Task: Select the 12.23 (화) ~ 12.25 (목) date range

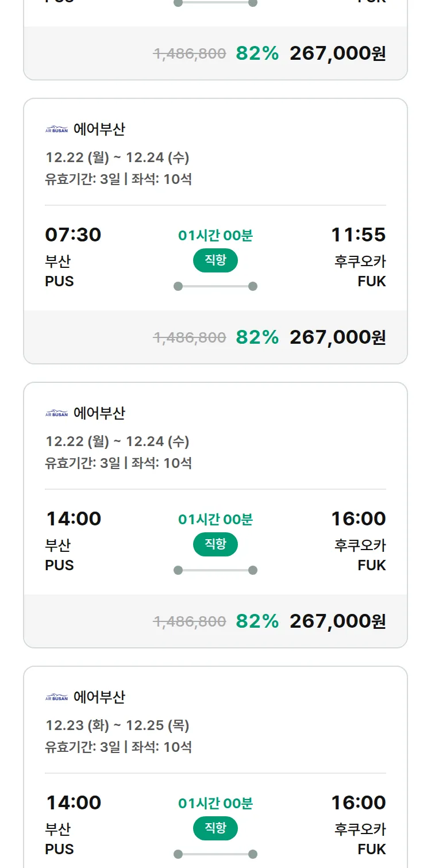Action: click(x=117, y=725)
